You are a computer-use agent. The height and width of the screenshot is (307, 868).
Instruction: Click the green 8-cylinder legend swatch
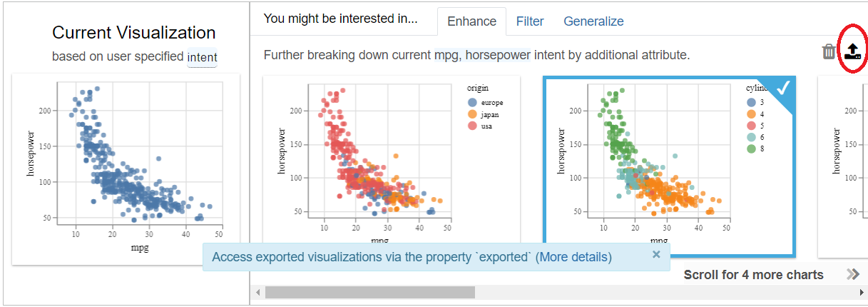[750, 149]
